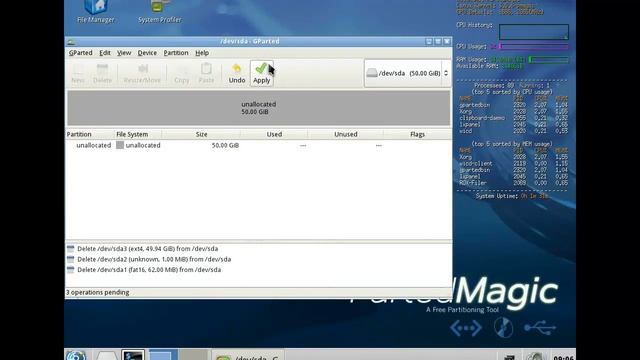The image size is (640, 360).
Task: Click the Paste toolbar icon
Action: coord(206,73)
